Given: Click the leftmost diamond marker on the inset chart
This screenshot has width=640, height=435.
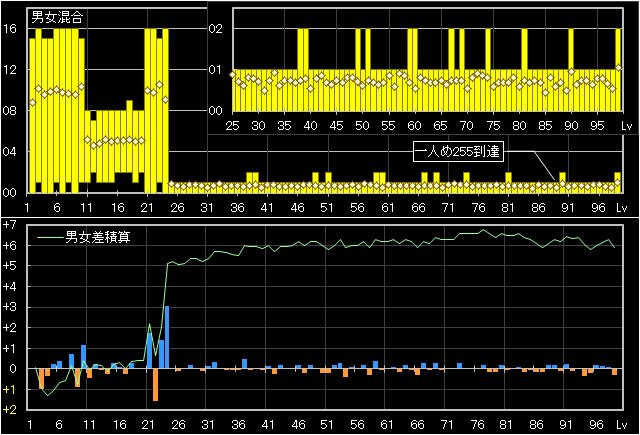Looking at the screenshot, I should tap(233, 75).
